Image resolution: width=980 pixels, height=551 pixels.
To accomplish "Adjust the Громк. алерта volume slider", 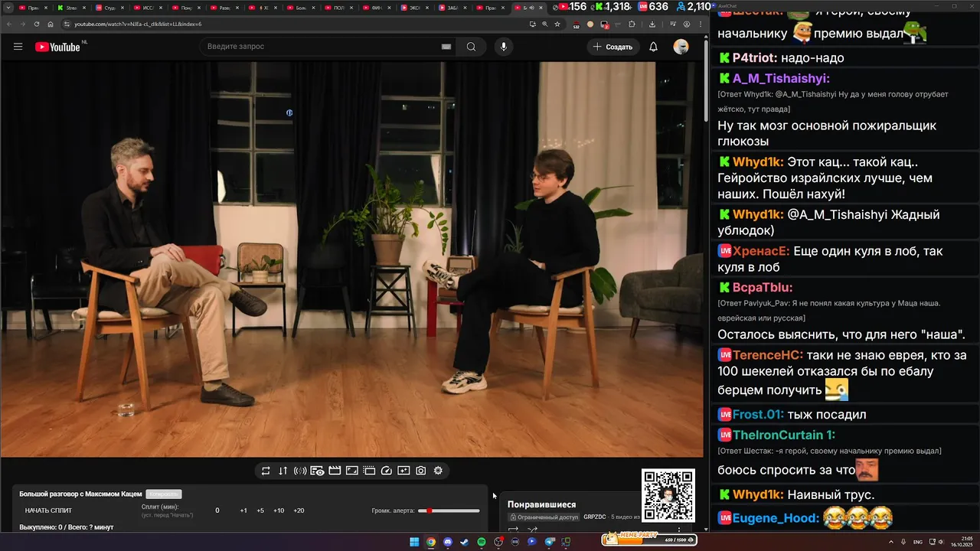I will click(449, 510).
